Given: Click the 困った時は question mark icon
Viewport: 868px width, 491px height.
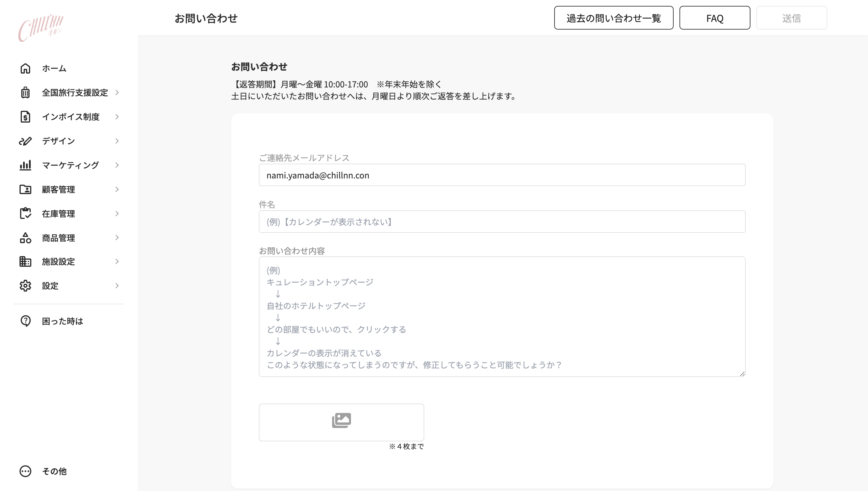Looking at the screenshot, I should tap(25, 321).
